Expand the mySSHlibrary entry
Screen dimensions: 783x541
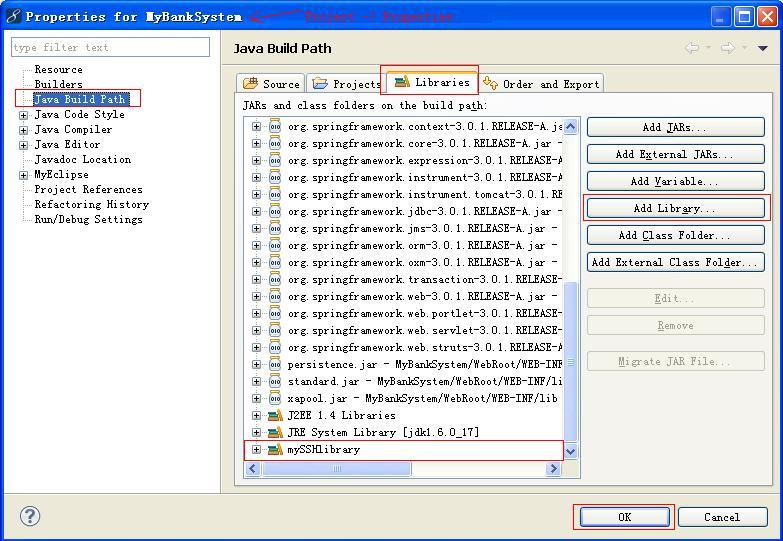click(256, 449)
